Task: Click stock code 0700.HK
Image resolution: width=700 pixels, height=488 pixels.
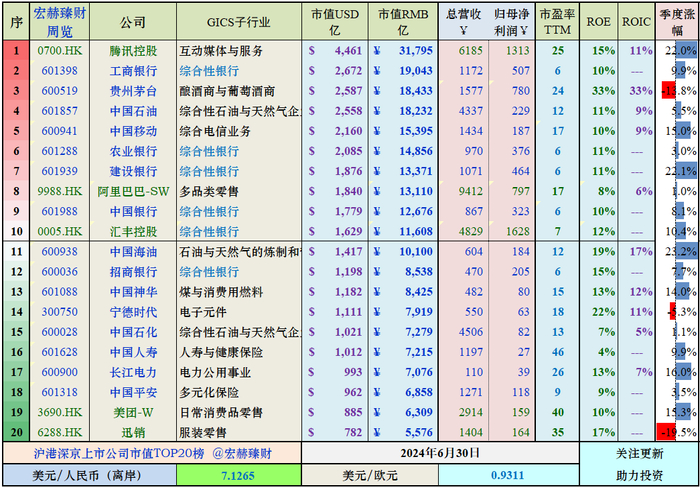Action: [59, 51]
